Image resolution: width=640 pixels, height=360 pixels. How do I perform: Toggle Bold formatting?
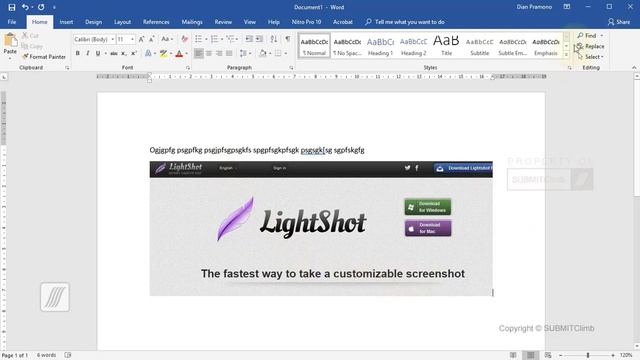click(x=78, y=53)
